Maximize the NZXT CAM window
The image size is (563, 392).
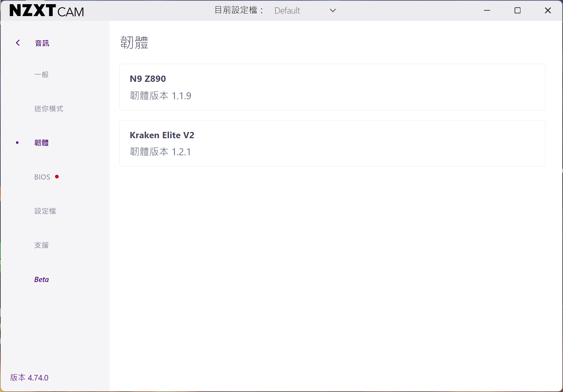[518, 10]
